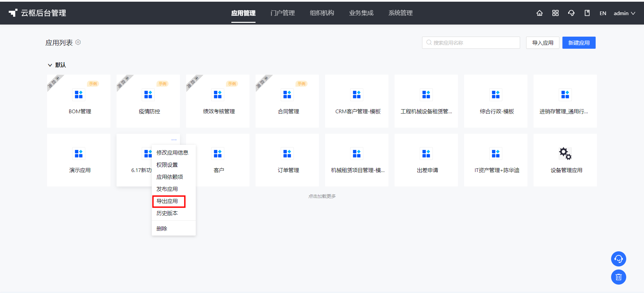Open the 绩效考核管理 app icon
644x293 pixels.
[x=218, y=95]
